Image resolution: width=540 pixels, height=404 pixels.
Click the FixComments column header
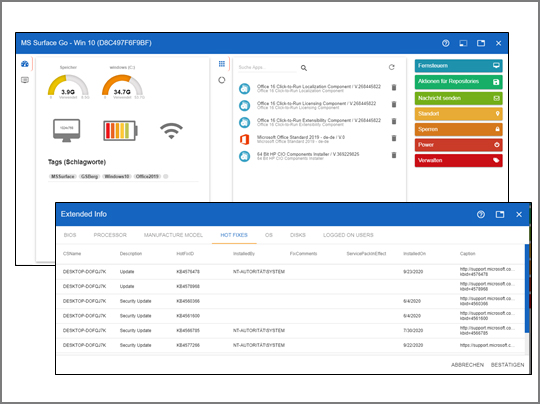[303, 254]
